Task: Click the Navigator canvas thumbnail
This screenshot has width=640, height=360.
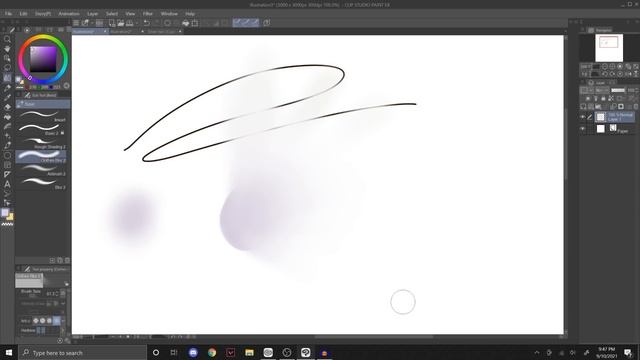Action: click(609, 48)
